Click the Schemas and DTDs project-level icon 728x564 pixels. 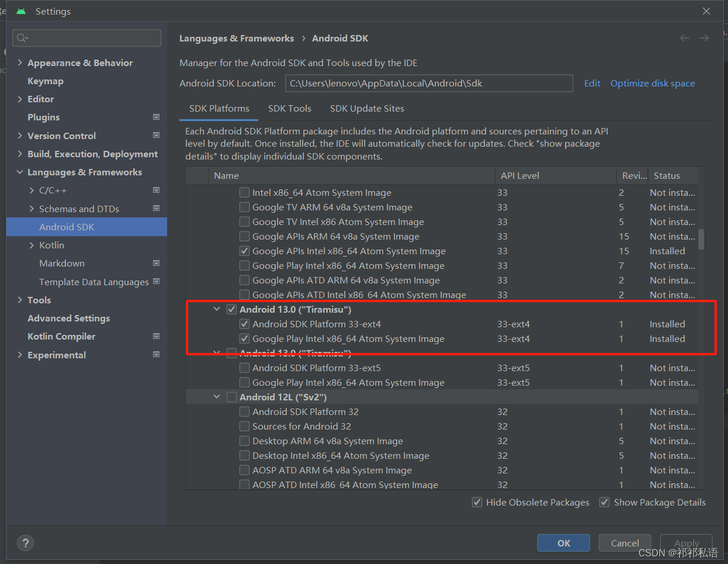pos(156,208)
